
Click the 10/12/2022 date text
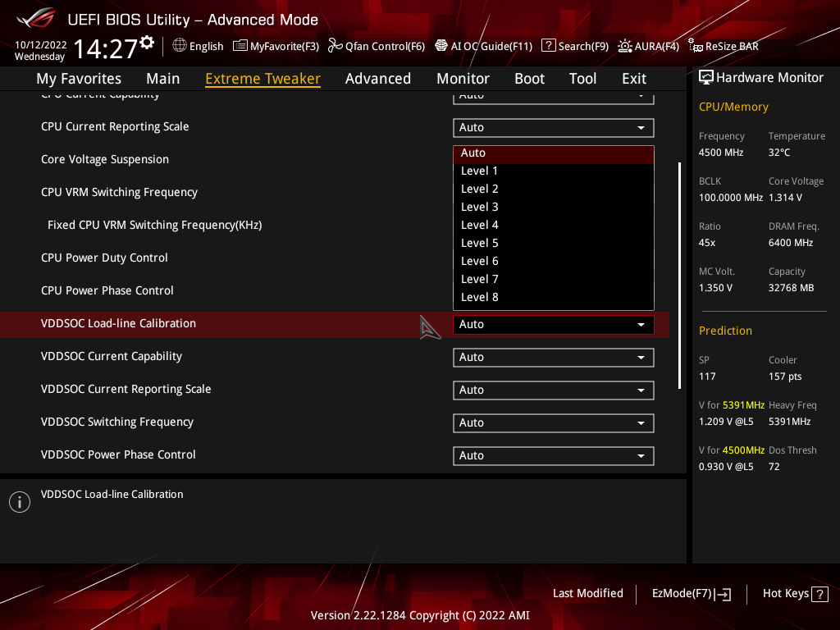pos(41,45)
